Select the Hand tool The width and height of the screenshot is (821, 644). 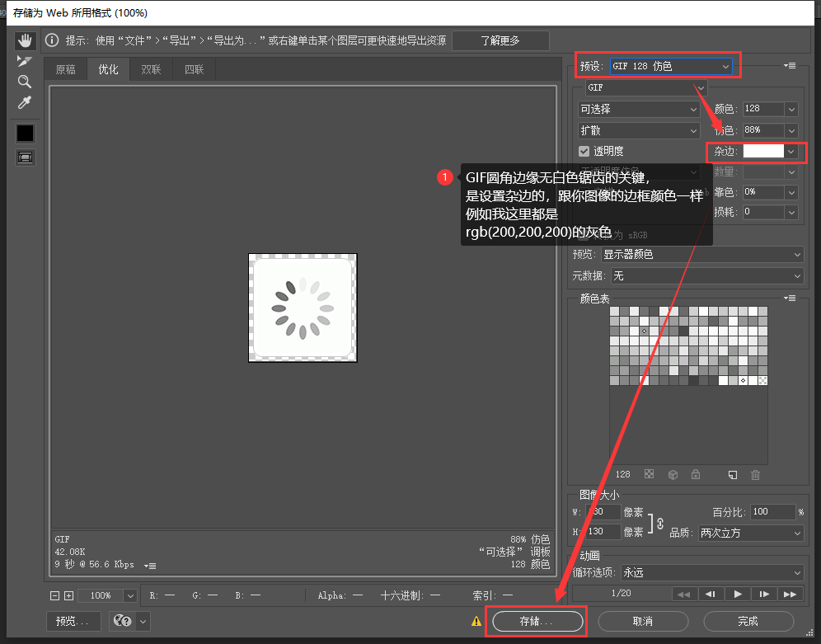tap(25, 40)
